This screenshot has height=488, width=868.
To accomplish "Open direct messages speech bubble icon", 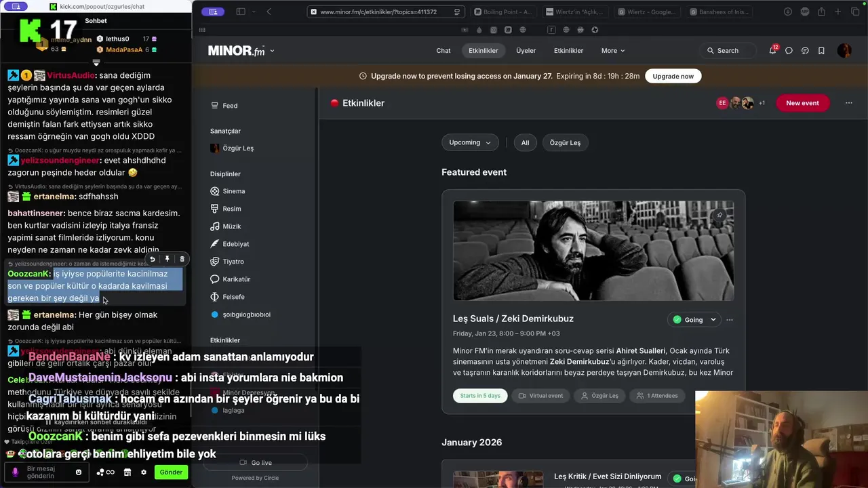I will [789, 51].
